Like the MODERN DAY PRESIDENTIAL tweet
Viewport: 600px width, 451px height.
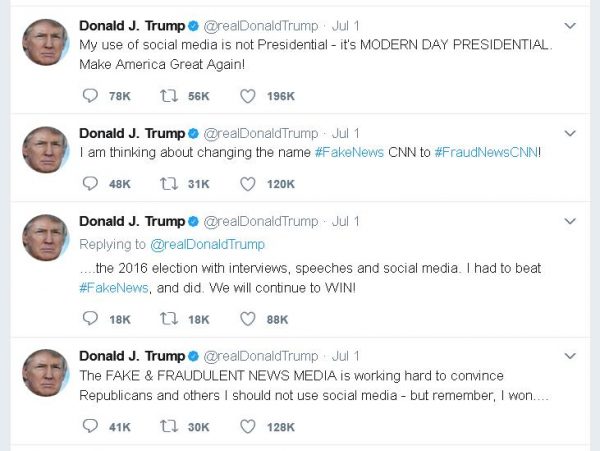tap(248, 96)
